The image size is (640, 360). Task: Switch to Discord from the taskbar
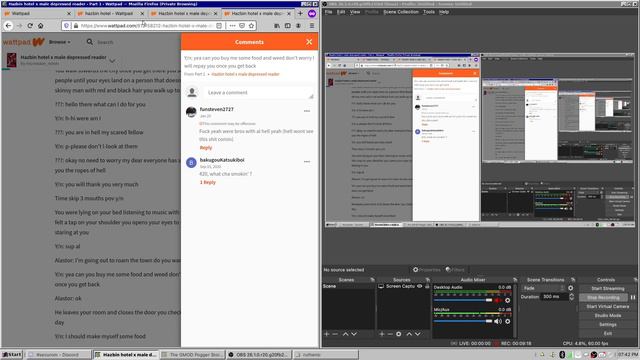tap(58, 355)
